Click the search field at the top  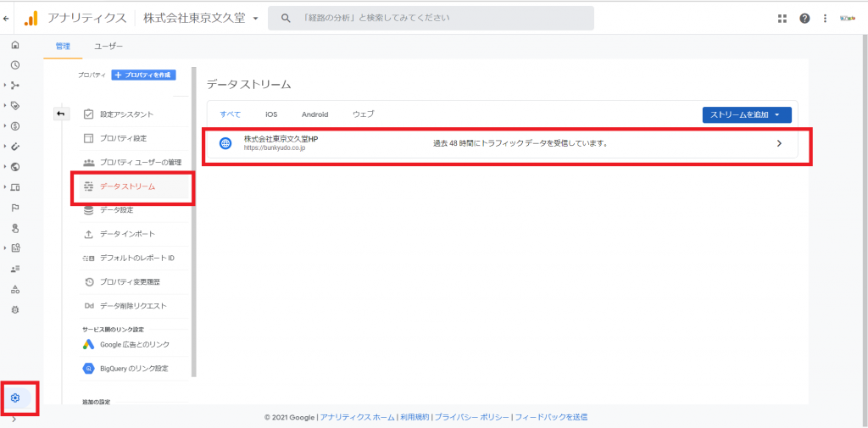pos(431,18)
